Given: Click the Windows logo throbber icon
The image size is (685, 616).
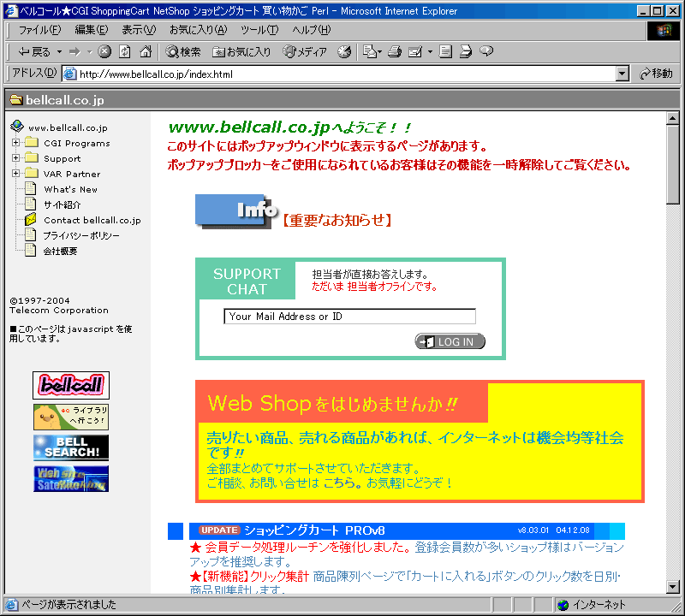Looking at the screenshot, I should click(663, 31).
